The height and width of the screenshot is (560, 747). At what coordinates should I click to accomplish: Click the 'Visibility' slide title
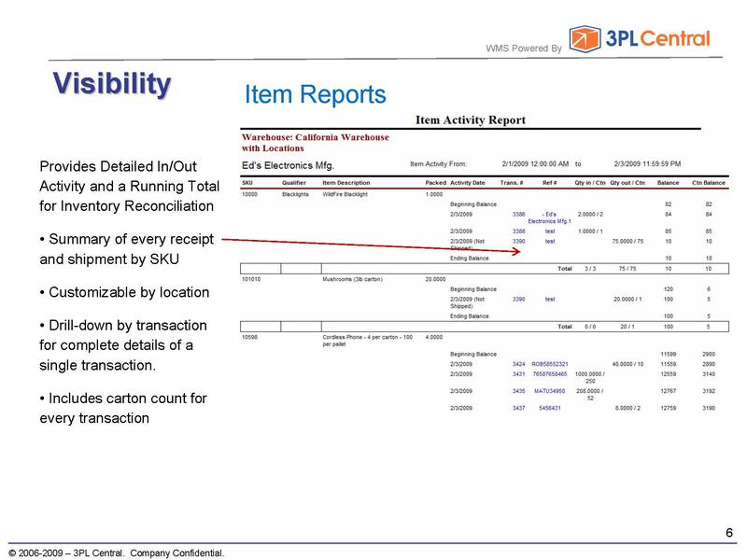click(x=111, y=83)
